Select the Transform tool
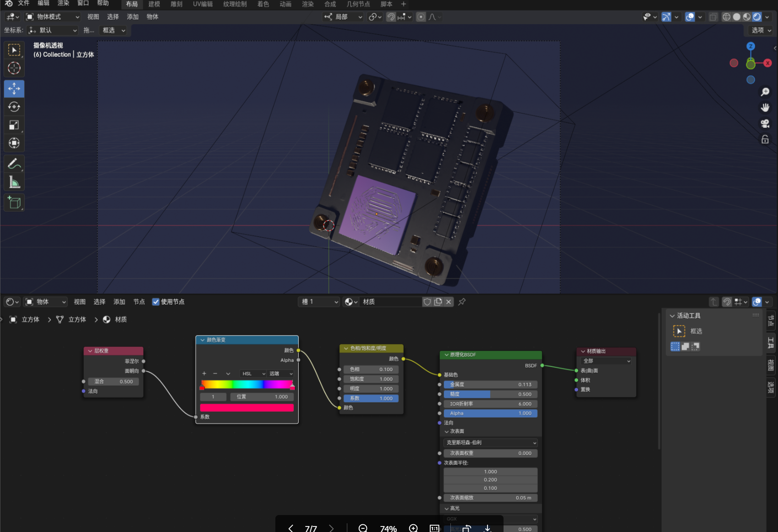The width and height of the screenshot is (778, 532). click(14, 143)
